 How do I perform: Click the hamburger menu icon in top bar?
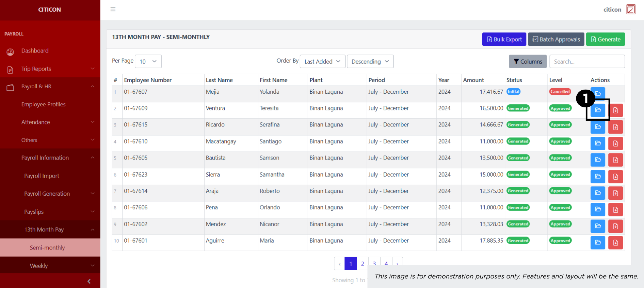[113, 9]
